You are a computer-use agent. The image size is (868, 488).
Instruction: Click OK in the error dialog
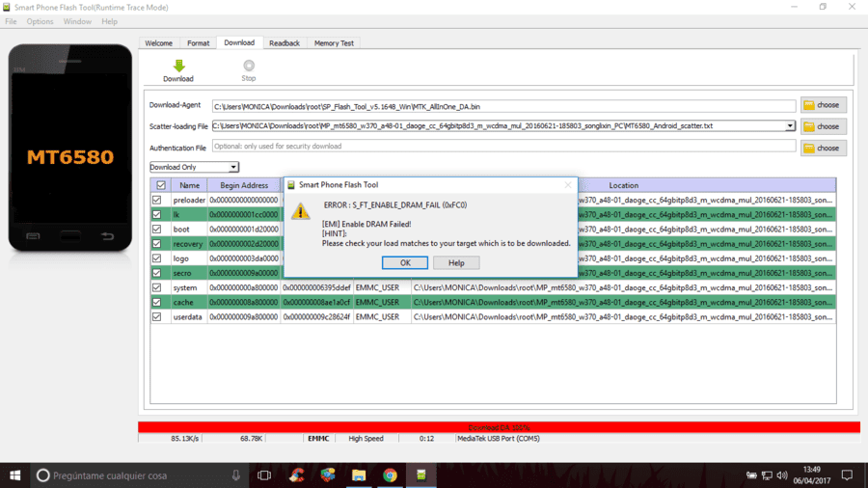tap(405, 263)
